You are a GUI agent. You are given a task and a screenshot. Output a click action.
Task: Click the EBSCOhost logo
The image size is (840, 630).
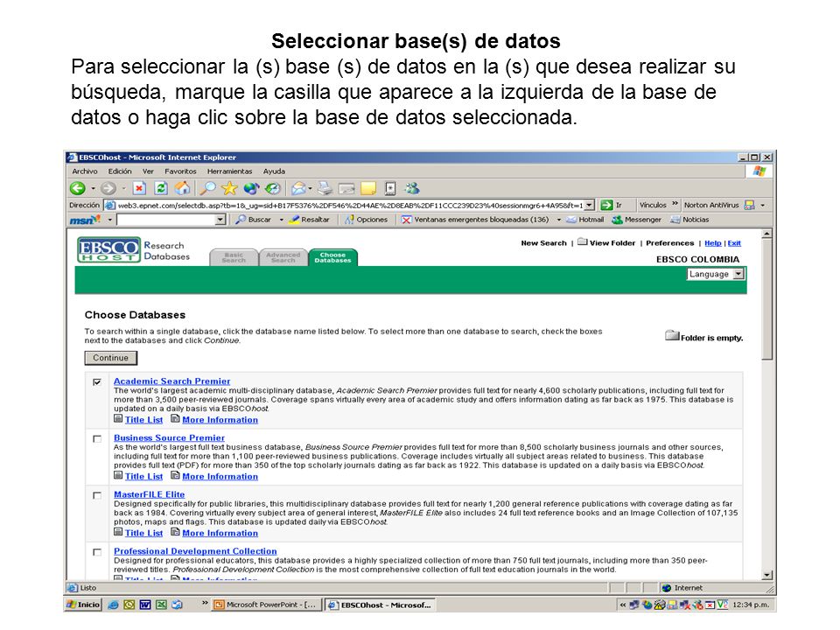click(108, 249)
